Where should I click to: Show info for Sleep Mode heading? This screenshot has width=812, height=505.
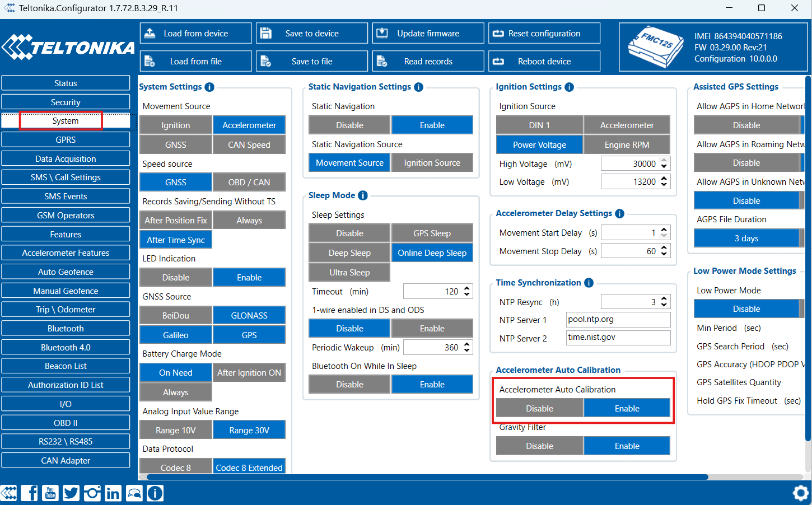pyautogui.click(x=363, y=195)
